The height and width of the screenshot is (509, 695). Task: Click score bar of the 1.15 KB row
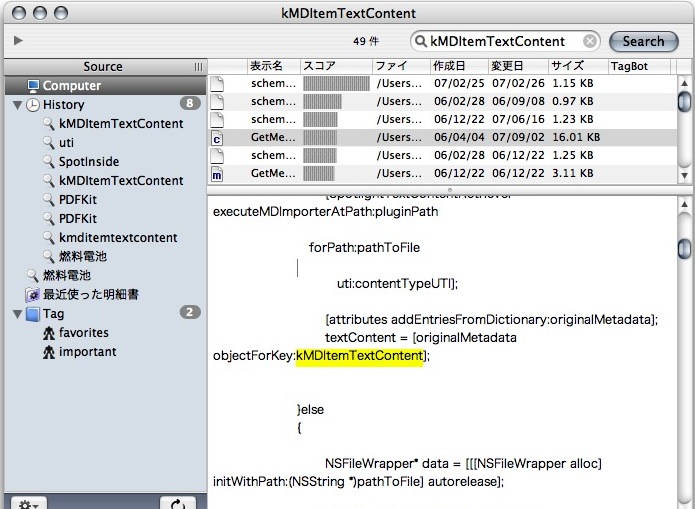[336, 84]
